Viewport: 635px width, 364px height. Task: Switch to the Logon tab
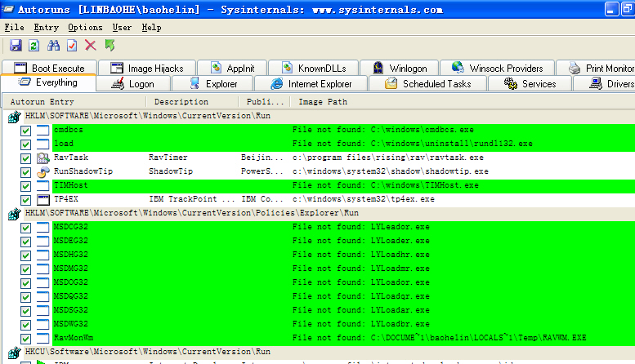click(133, 84)
